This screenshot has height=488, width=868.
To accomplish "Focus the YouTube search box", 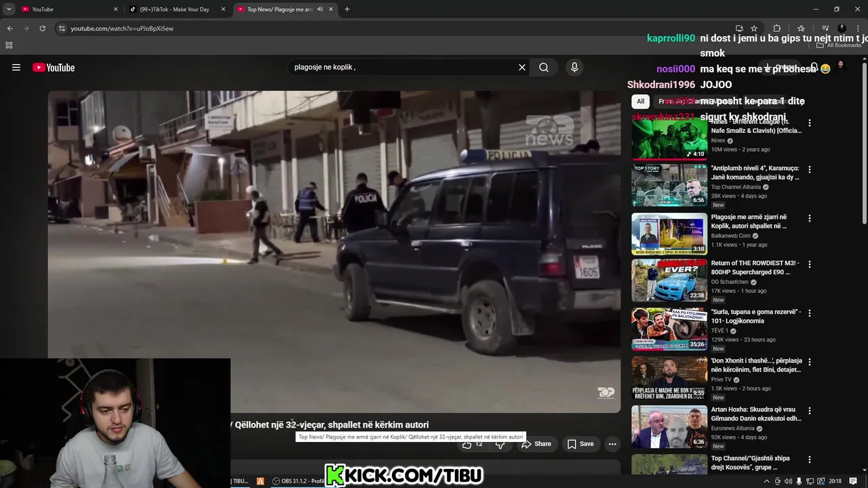I will point(401,67).
